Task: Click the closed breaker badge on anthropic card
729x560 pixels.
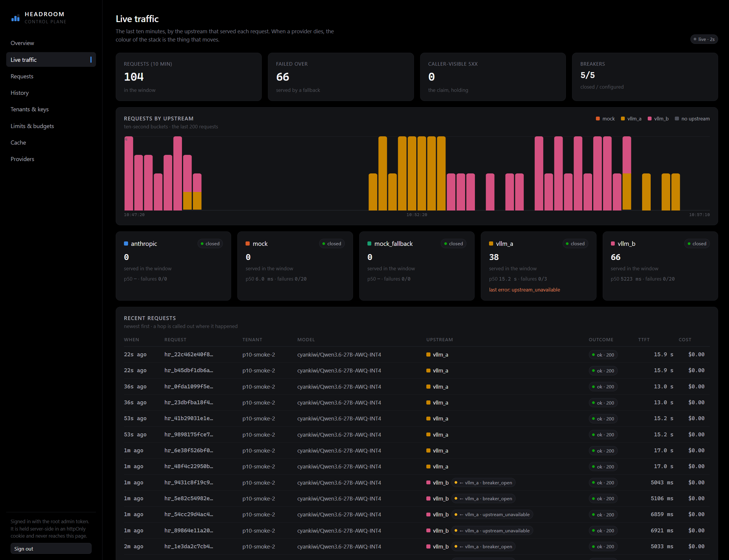Action: 210,244
